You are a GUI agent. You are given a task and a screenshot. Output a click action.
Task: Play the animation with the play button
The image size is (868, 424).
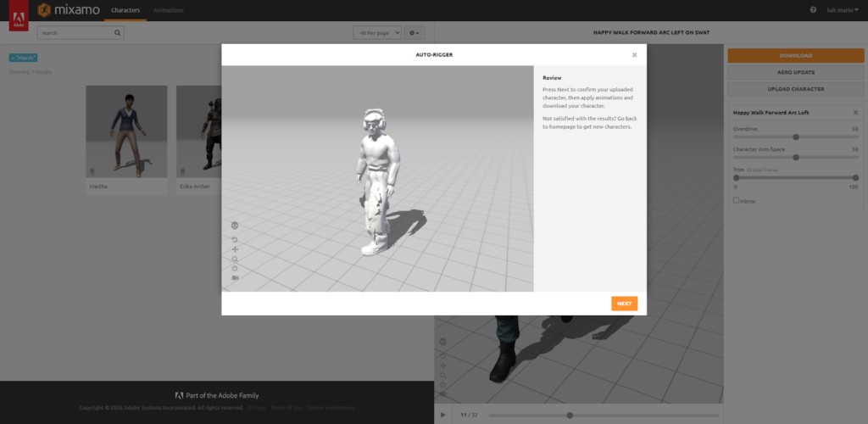tap(442, 415)
